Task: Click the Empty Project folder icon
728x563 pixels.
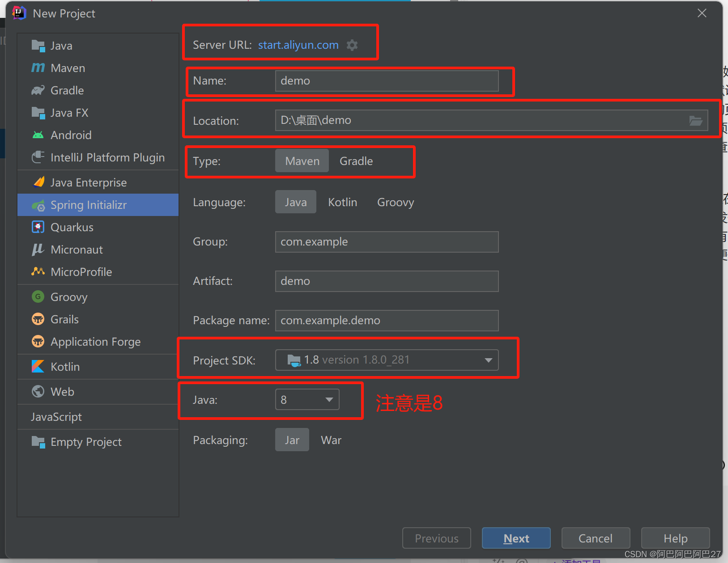Action: 38,442
